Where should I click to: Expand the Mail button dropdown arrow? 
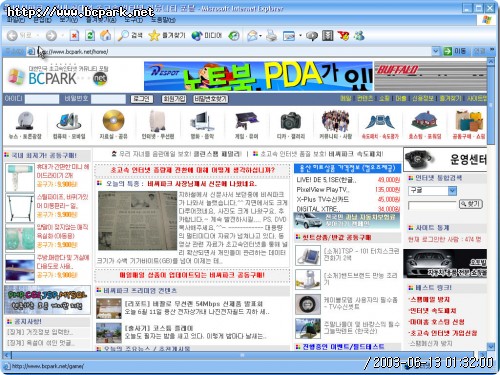[260, 36]
